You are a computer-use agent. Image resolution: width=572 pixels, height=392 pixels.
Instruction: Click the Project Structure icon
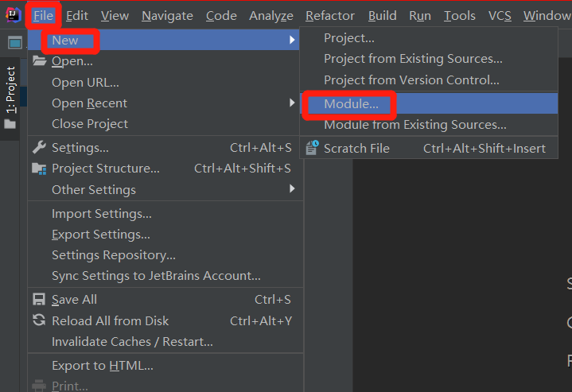pos(39,169)
